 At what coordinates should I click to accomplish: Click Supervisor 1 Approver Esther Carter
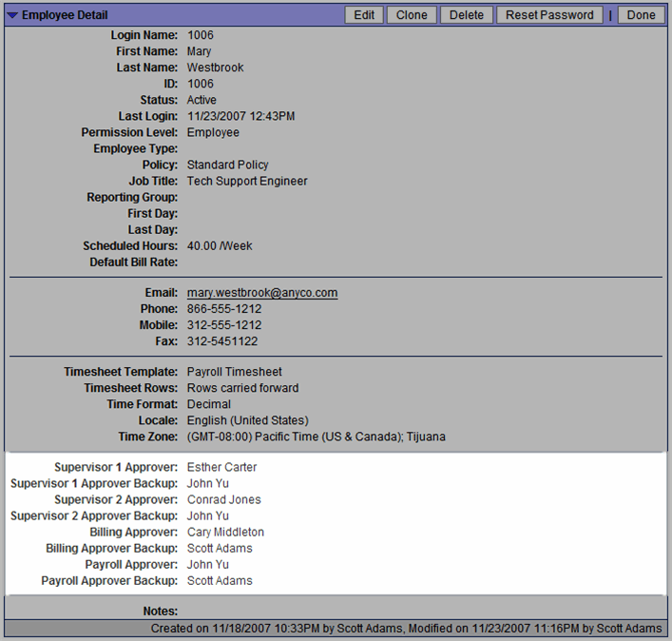(x=221, y=467)
